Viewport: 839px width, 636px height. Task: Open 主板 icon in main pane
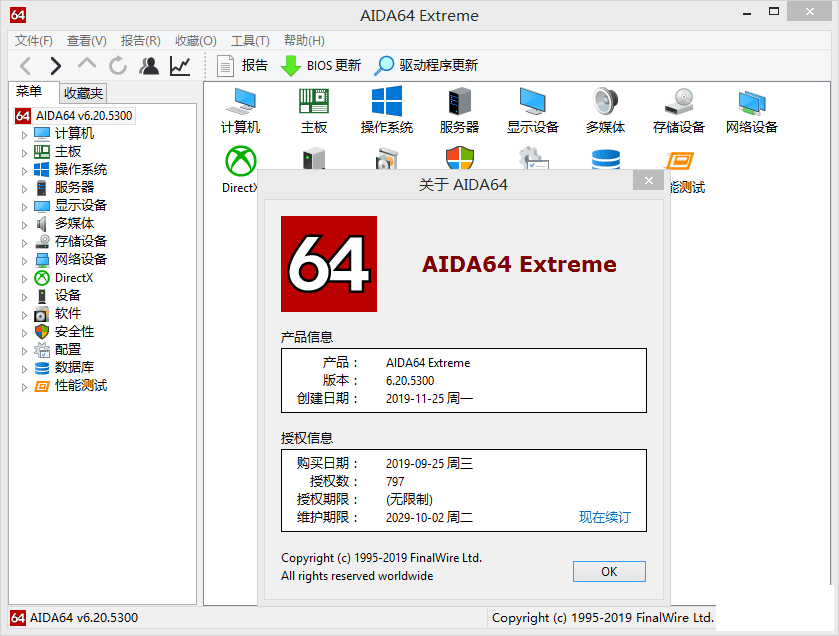pyautogui.click(x=314, y=111)
